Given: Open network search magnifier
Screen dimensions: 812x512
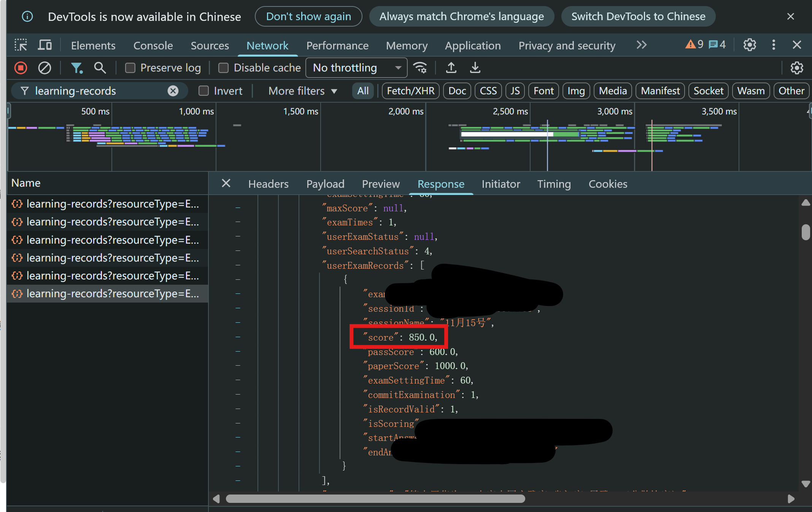Looking at the screenshot, I should pyautogui.click(x=100, y=68).
